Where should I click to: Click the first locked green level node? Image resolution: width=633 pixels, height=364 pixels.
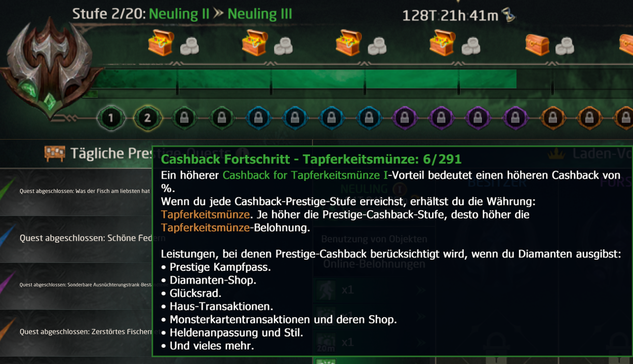click(183, 118)
